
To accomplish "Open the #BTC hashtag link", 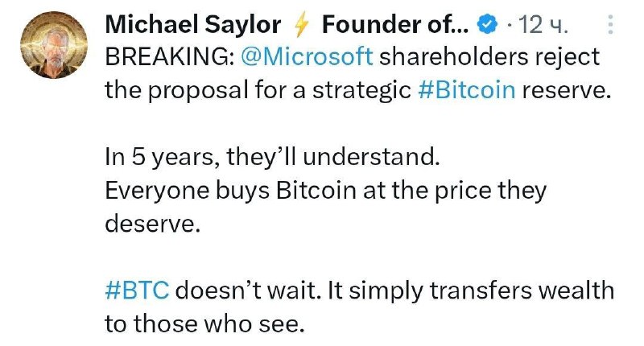I will pos(137,290).
